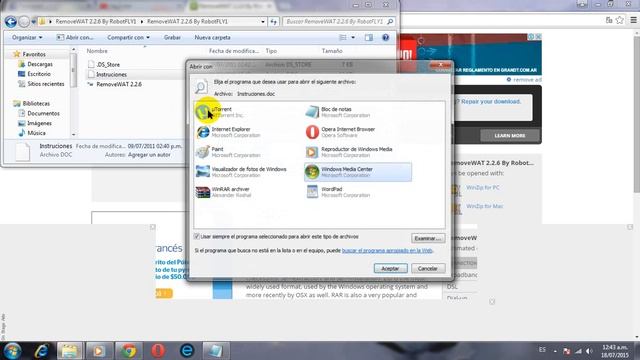Choose Bloc de notas program
Screen dimensions: 640x360
(x=338, y=112)
